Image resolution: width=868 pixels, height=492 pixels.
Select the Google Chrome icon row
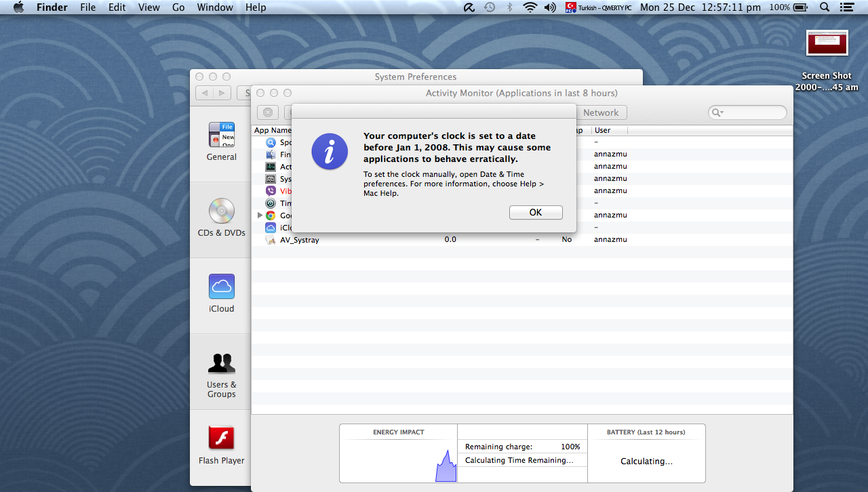pyautogui.click(x=271, y=216)
